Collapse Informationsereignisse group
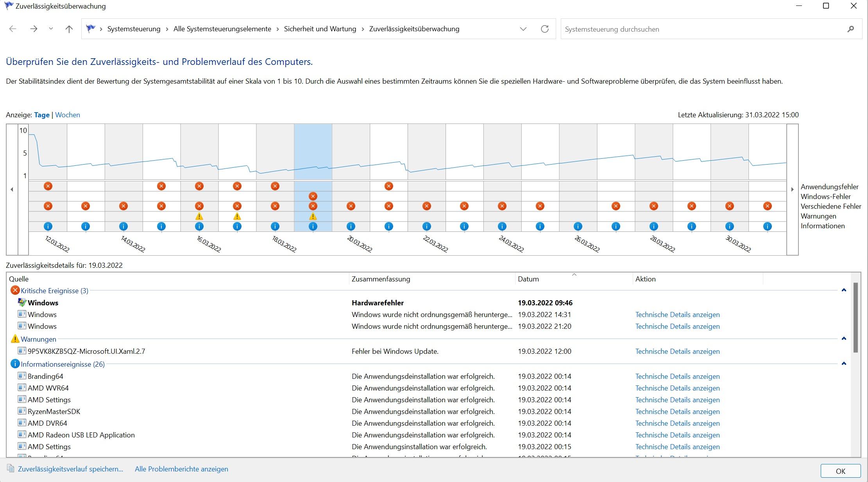This screenshot has height=482, width=868. [843, 364]
